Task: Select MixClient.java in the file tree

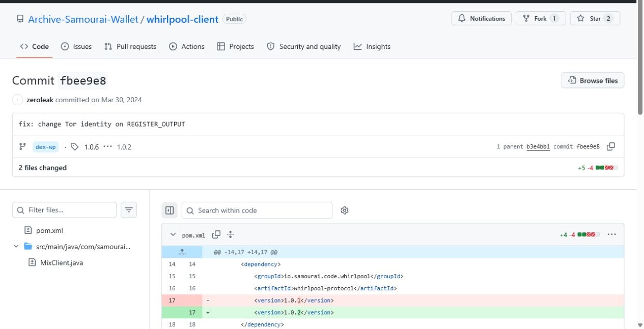Action: point(62,263)
